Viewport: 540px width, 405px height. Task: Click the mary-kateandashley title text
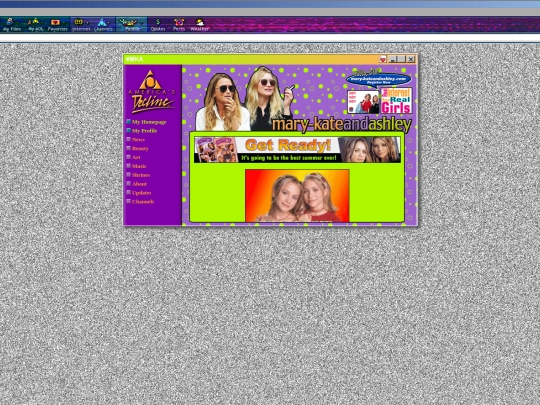point(341,125)
